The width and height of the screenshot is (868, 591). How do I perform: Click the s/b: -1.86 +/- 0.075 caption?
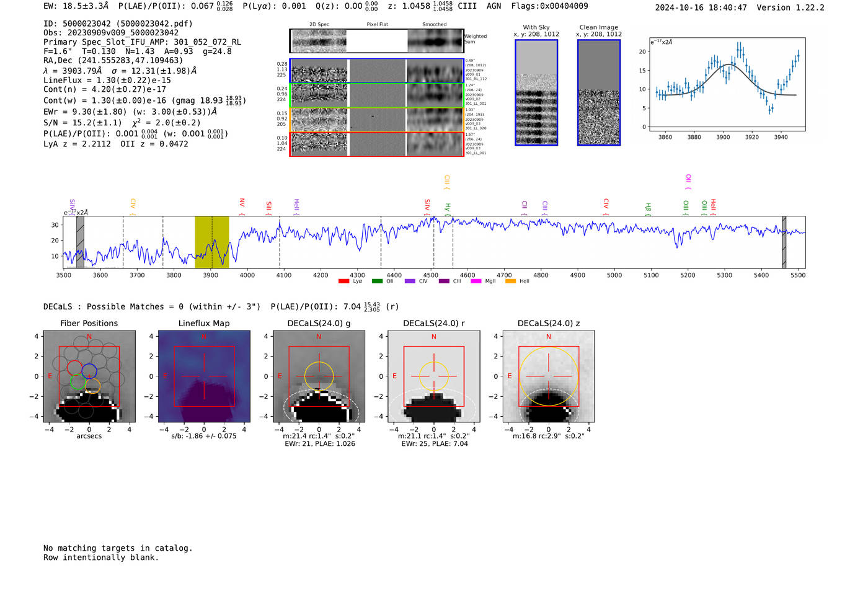(204, 436)
